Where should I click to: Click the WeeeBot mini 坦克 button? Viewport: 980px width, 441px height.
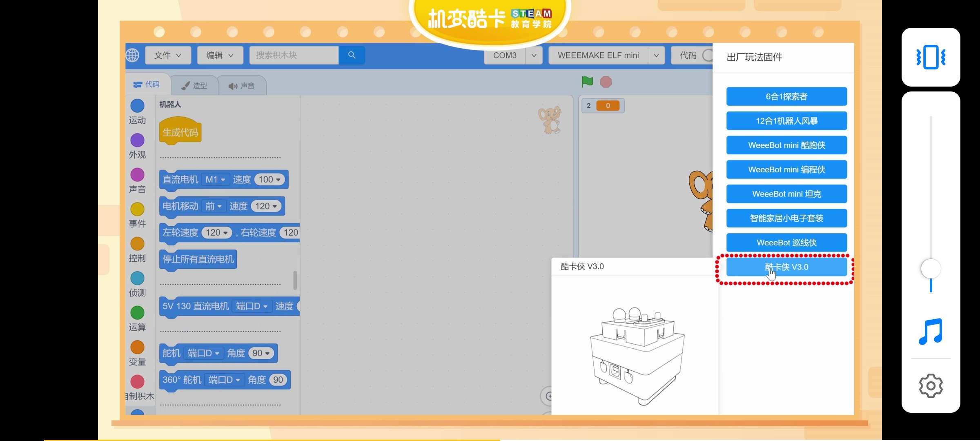pyautogui.click(x=786, y=194)
